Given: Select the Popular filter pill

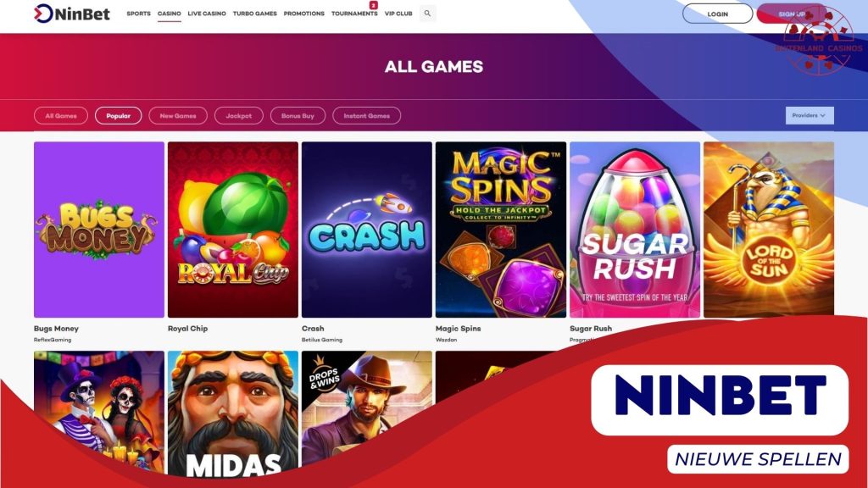Looking at the screenshot, I should [x=119, y=115].
